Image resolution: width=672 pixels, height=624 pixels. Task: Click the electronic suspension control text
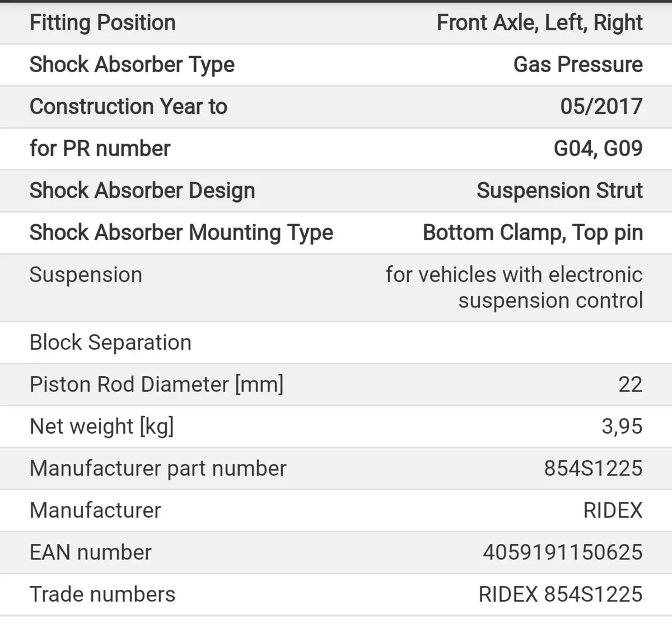pyautogui.click(x=514, y=288)
